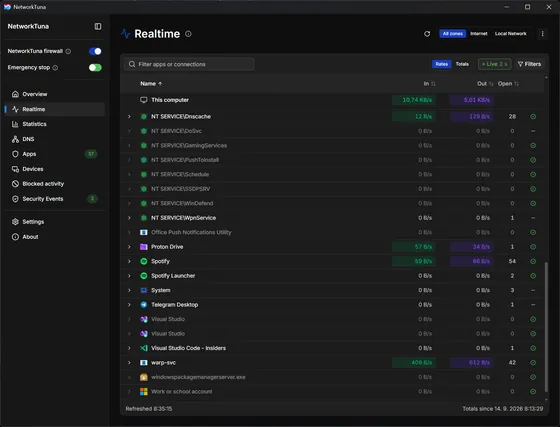560x427 pixels.
Task: Click allowed status icon for Spotify row
Action: coord(533,261)
